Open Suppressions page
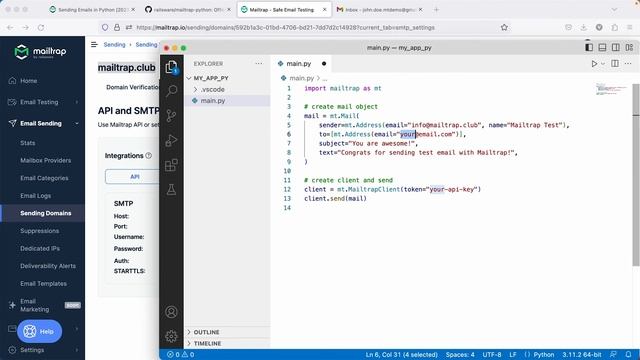 click(x=40, y=231)
